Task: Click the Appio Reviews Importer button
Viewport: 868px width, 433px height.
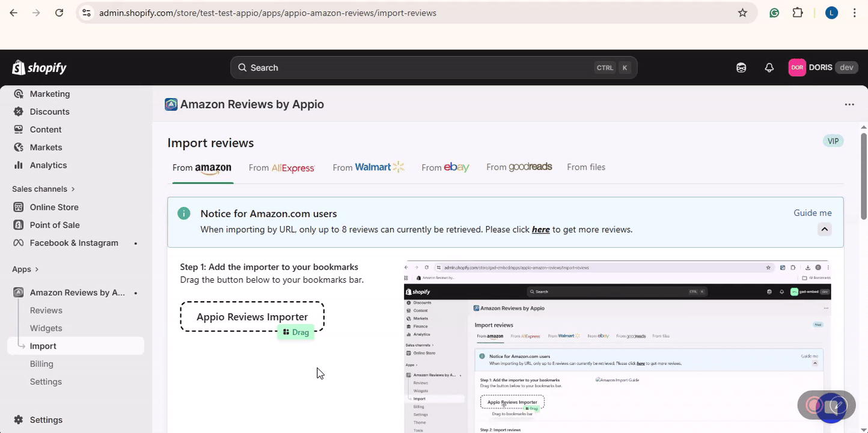Action: pyautogui.click(x=252, y=317)
